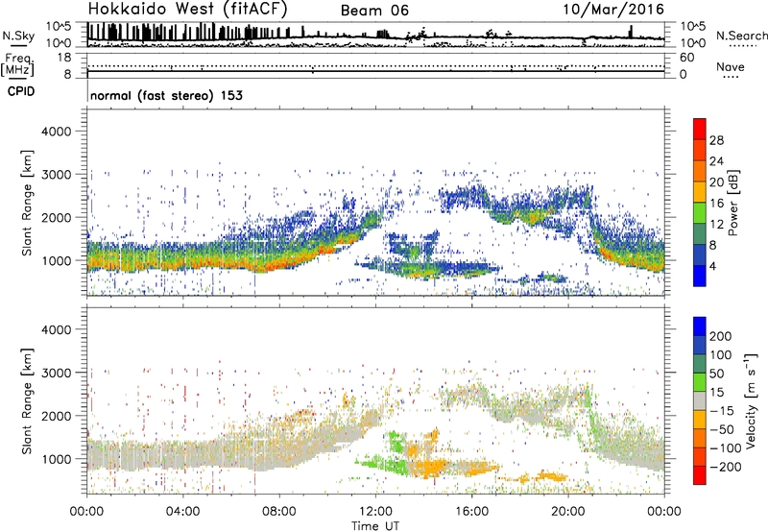
Task: Click the gray -15 to 15 velocity segment
Action: [x=700, y=401]
